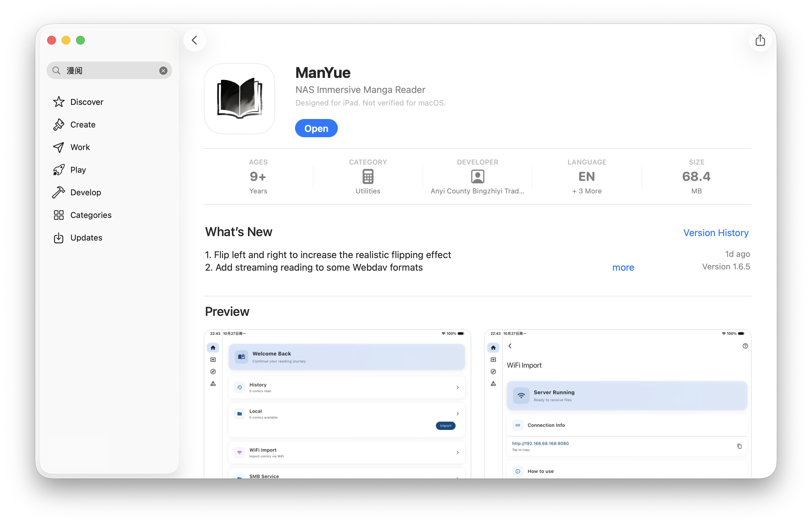Click the Utilities category calculator icon
812x525 pixels.
pos(367,176)
